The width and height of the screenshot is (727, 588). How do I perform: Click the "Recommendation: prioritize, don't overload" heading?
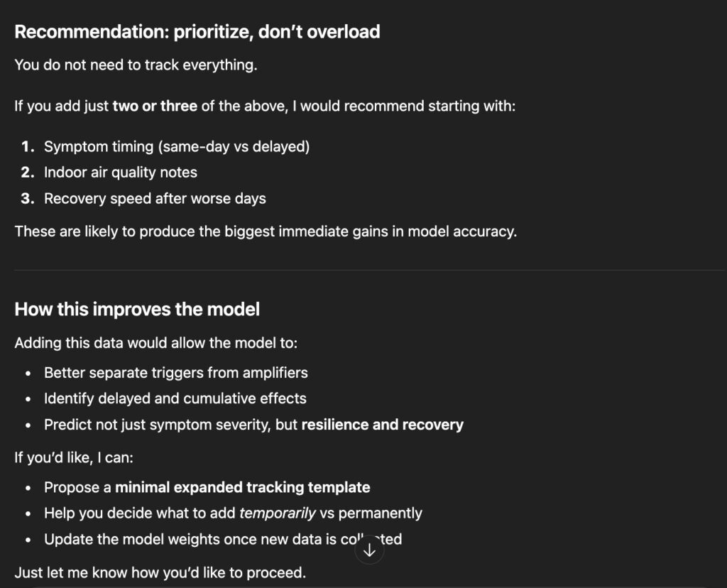click(197, 32)
